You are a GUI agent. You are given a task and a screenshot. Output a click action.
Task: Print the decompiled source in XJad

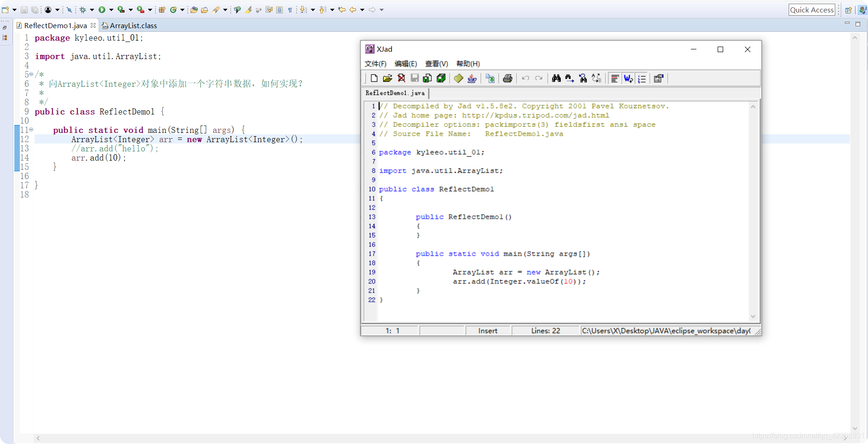507,78
